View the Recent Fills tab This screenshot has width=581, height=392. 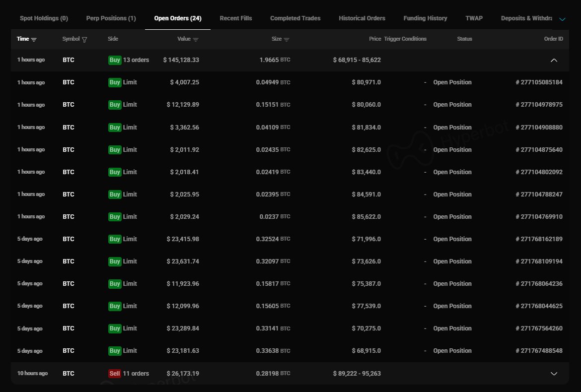(x=236, y=18)
